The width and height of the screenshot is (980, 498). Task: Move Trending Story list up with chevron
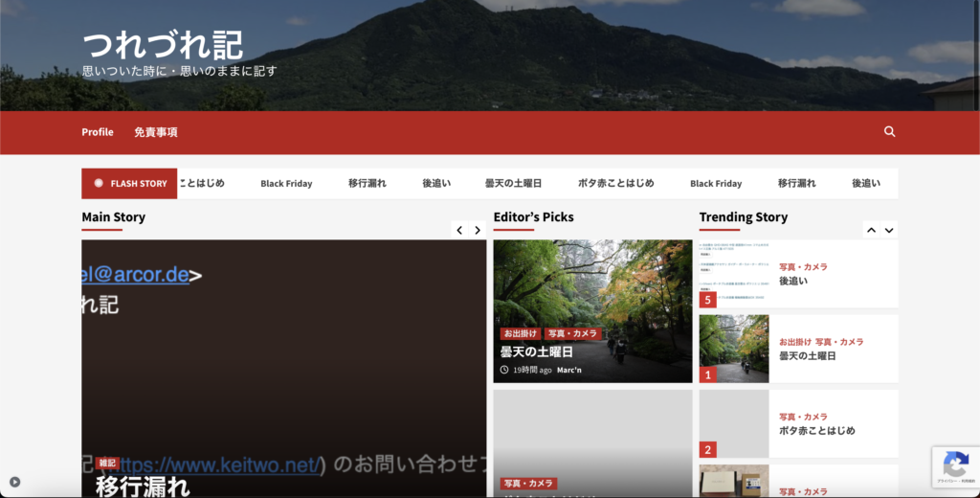coord(871,230)
